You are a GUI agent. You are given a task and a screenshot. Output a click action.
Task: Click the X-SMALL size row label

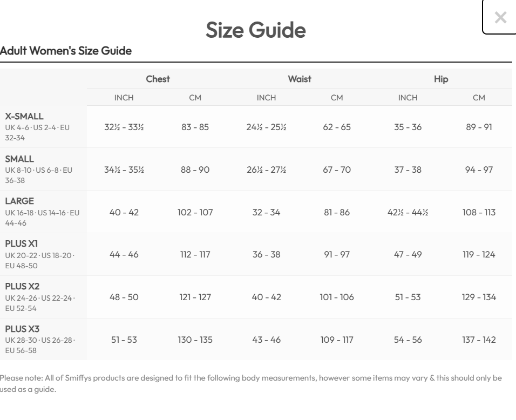point(24,116)
